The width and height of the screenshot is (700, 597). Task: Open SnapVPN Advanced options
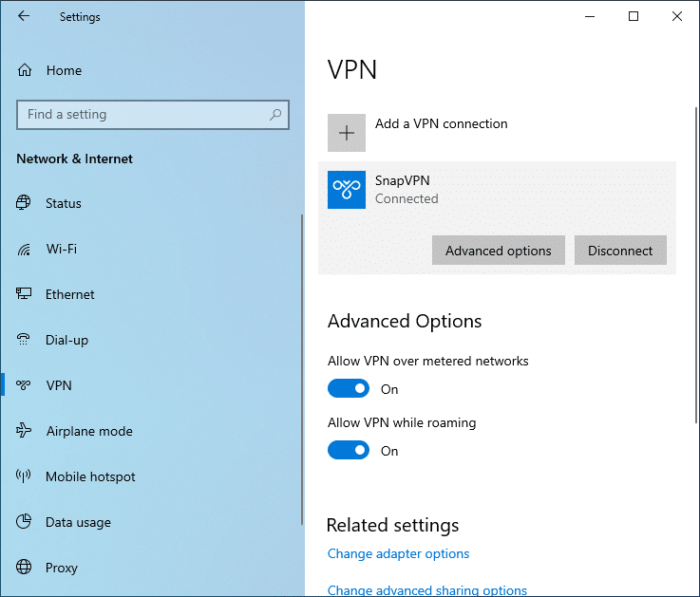(499, 251)
